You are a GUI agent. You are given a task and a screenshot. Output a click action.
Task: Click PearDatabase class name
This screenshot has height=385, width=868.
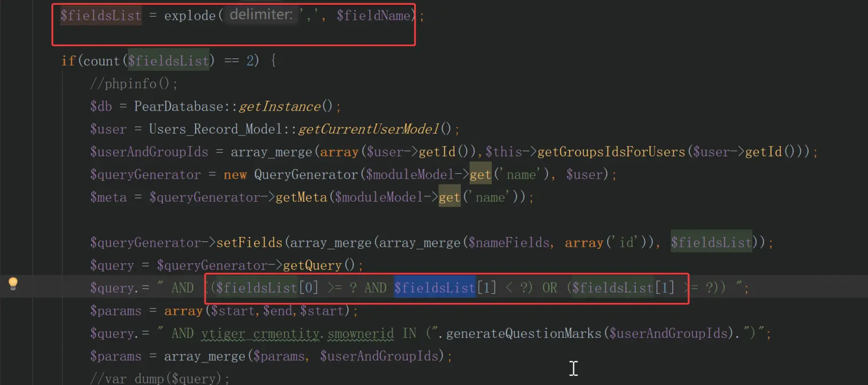coord(178,107)
